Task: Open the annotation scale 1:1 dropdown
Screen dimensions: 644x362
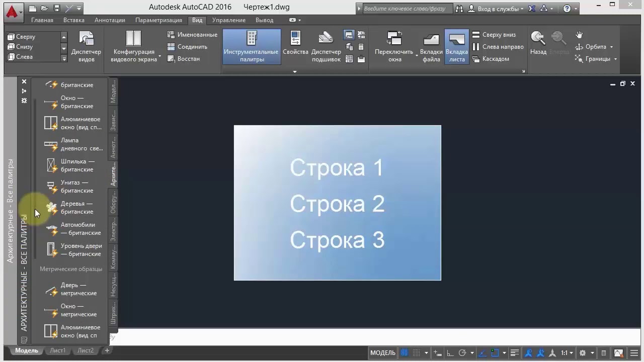Action: 567,353
